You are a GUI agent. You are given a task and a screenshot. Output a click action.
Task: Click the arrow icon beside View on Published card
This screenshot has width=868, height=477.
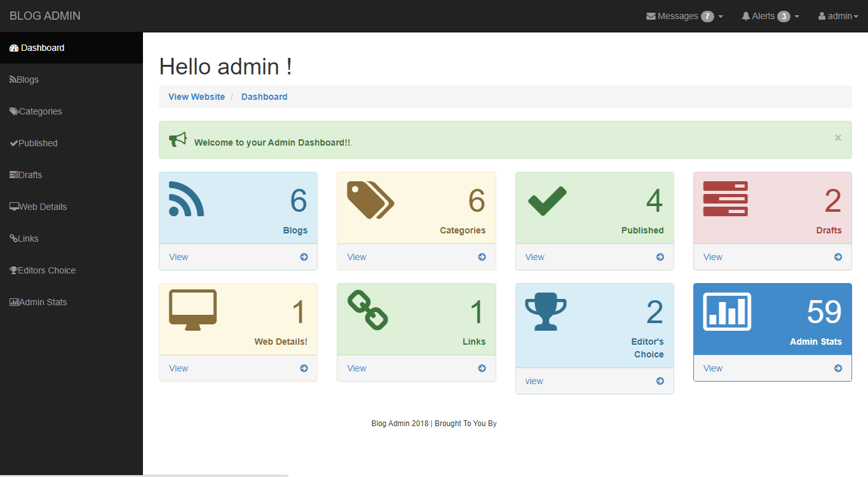[661, 257]
